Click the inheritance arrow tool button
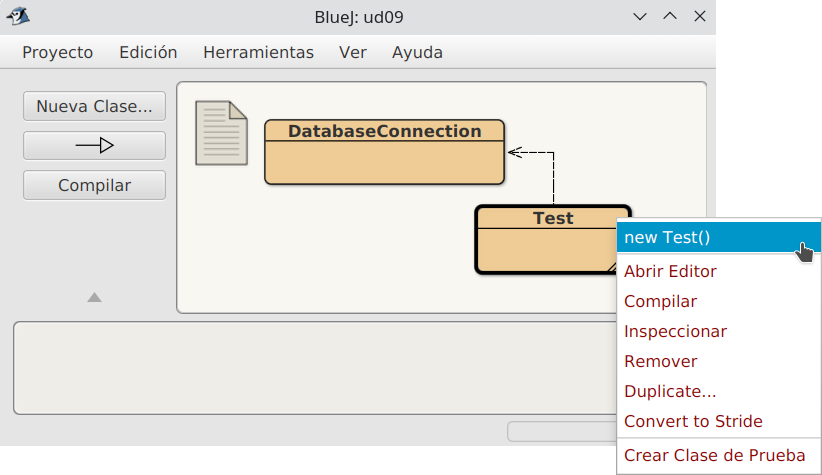 point(94,145)
